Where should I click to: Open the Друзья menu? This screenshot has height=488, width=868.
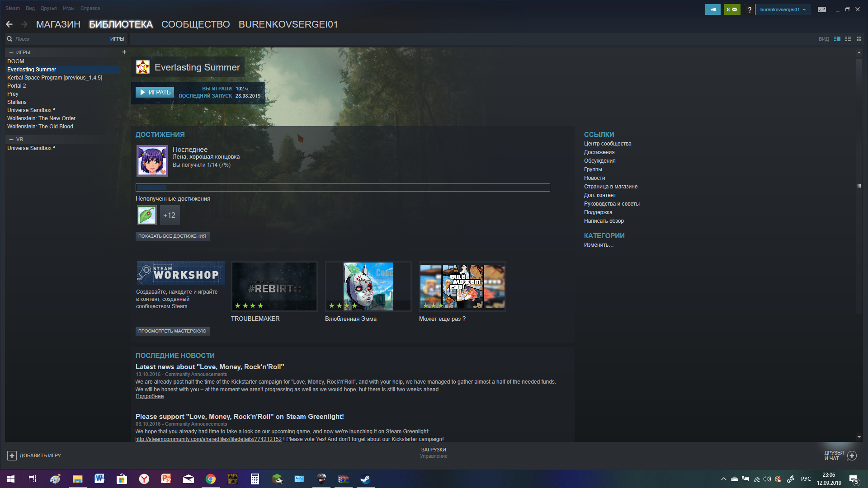pos(48,8)
